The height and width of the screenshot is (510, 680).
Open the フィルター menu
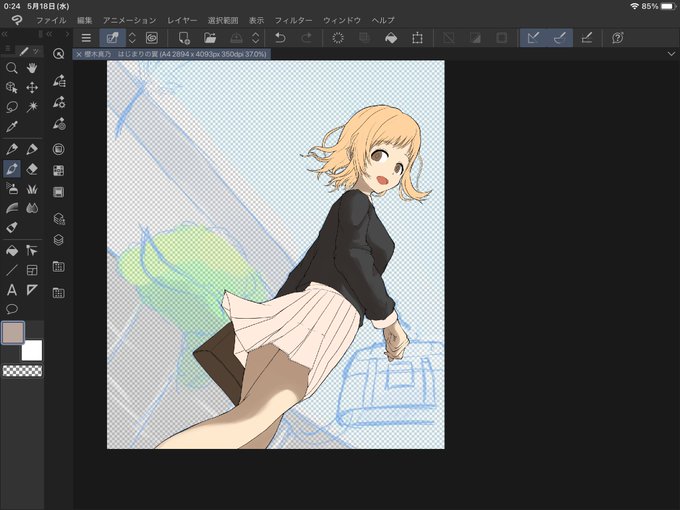[x=293, y=20]
